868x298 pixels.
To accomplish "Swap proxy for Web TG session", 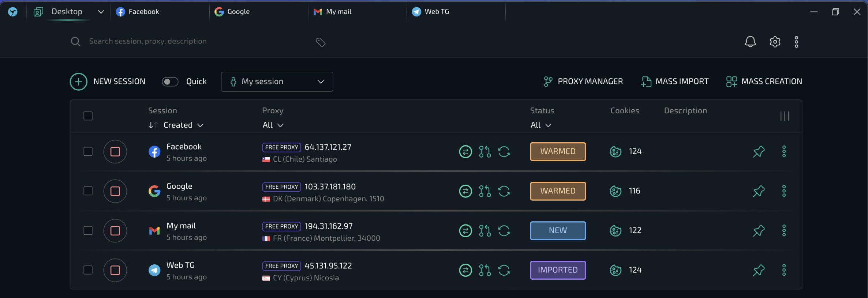I will click(x=465, y=270).
